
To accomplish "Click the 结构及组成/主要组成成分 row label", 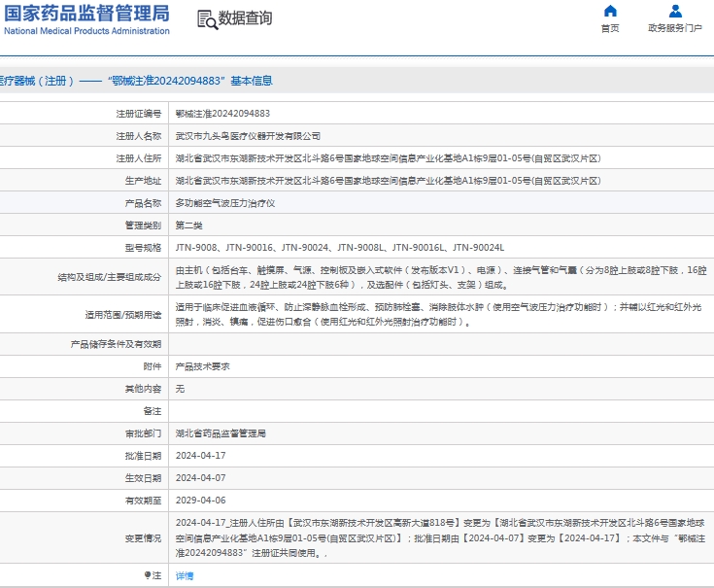I will [109, 277].
